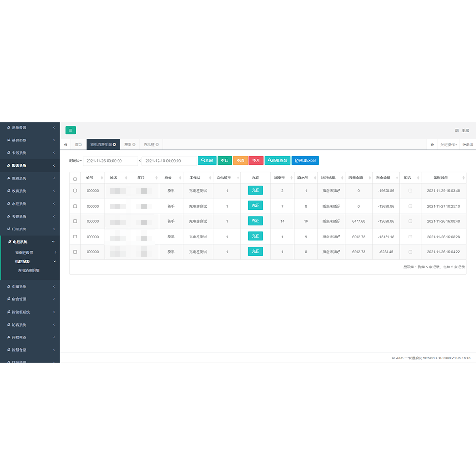This screenshot has height=476, width=476.
Task: Toggle the select-all checkbox in table header
Action: (x=75, y=179)
